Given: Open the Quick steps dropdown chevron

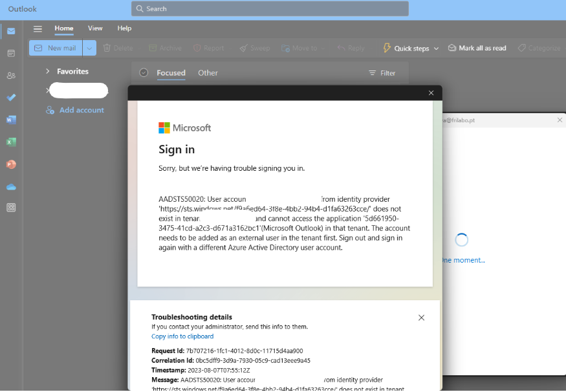Looking at the screenshot, I should point(436,49).
